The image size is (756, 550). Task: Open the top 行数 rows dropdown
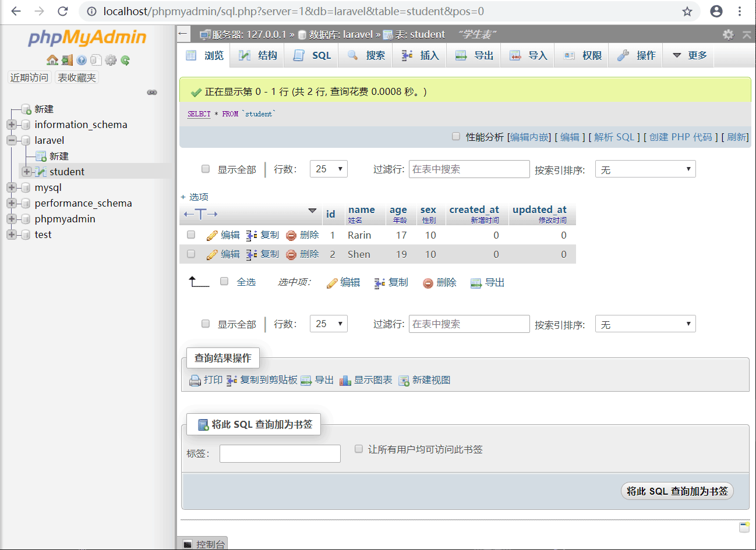pos(328,169)
